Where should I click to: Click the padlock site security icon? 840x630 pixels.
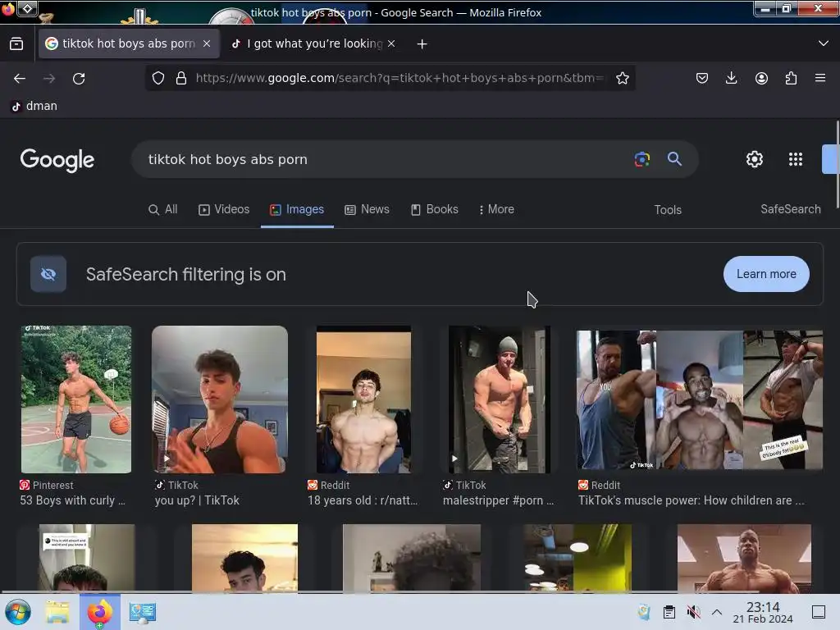(x=181, y=78)
